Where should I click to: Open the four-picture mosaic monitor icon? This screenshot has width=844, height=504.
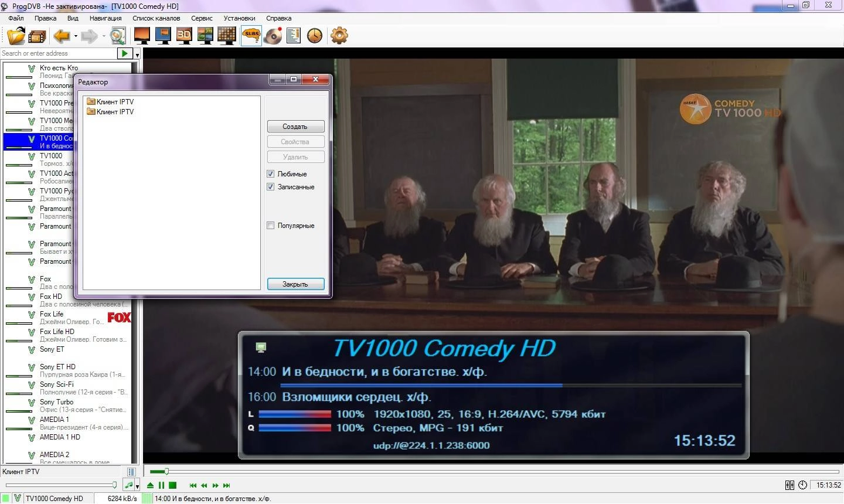point(205,36)
